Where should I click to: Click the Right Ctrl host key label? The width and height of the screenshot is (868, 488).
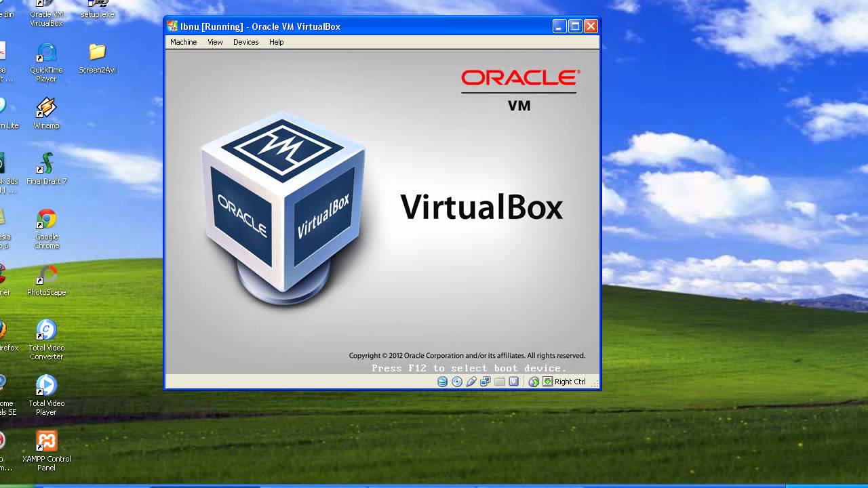click(x=570, y=382)
